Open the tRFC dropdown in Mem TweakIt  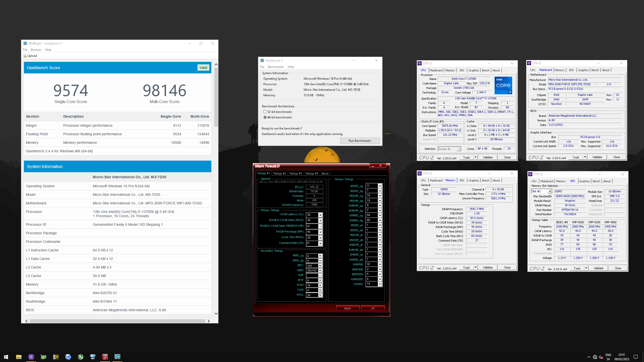tap(320, 266)
